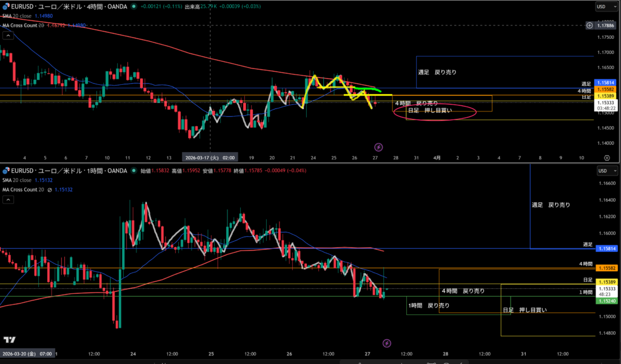Viewport: 621px width, 364px height.
Task: Collapse the indicator legend in the bottom chart
Action: [x=7, y=199]
